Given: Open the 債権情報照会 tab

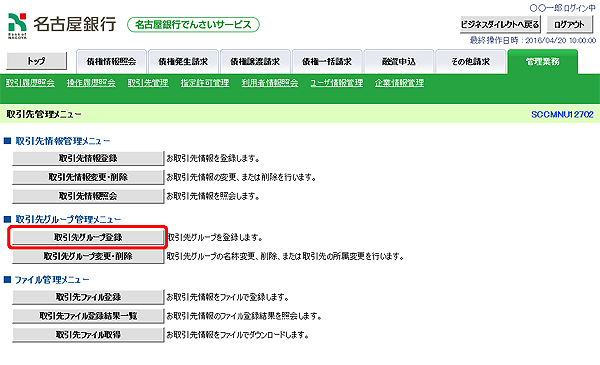Looking at the screenshot, I should (x=111, y=62).
